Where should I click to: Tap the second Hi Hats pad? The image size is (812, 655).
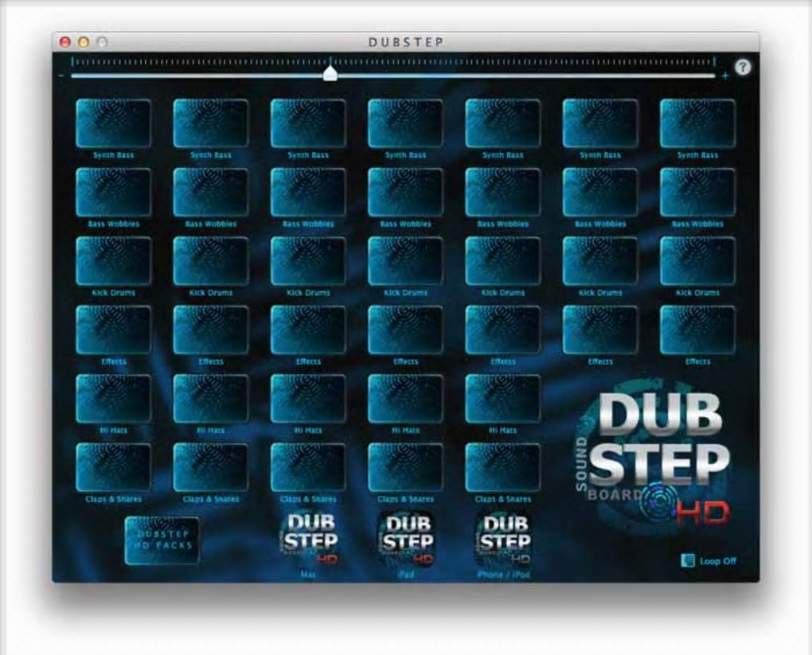pyautogui.click(x=211, y=399)
